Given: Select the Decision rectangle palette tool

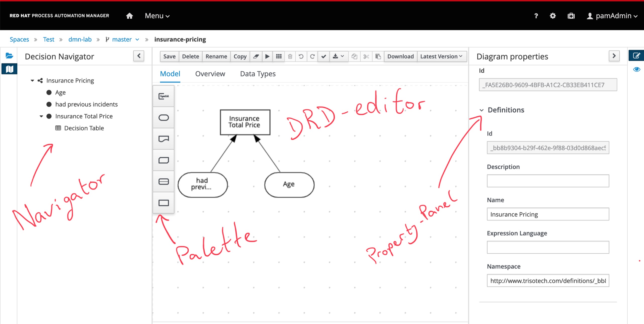Looking at the screenshot, I should tap(164, 203).
